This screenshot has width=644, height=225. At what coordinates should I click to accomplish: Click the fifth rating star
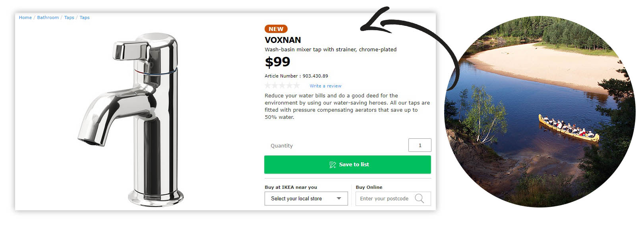click(x=296, y=85)
